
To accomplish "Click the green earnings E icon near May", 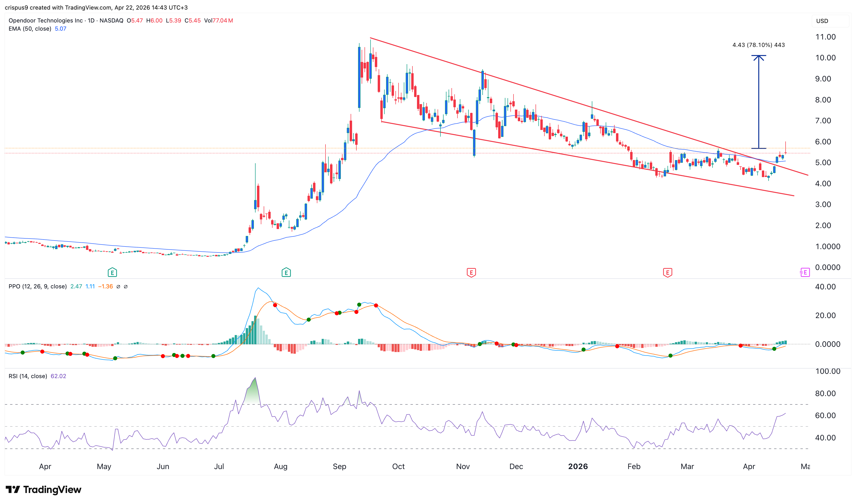I will [112, 272].
